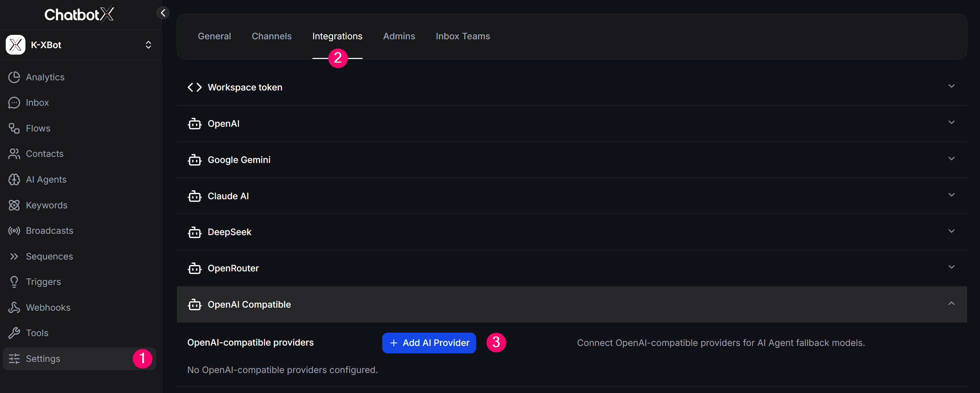Open the K-XBot workspace switcher arrows

(x=148, y=45)
